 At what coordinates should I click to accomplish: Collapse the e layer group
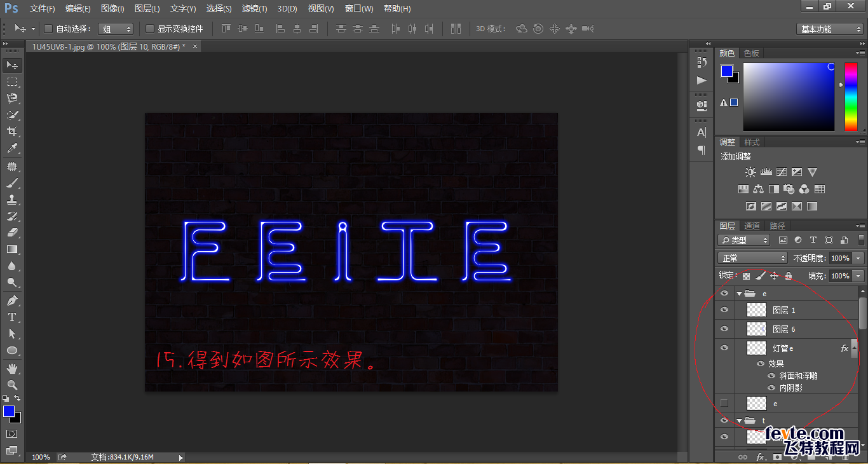pyautogui.click(x=739, y=293)
